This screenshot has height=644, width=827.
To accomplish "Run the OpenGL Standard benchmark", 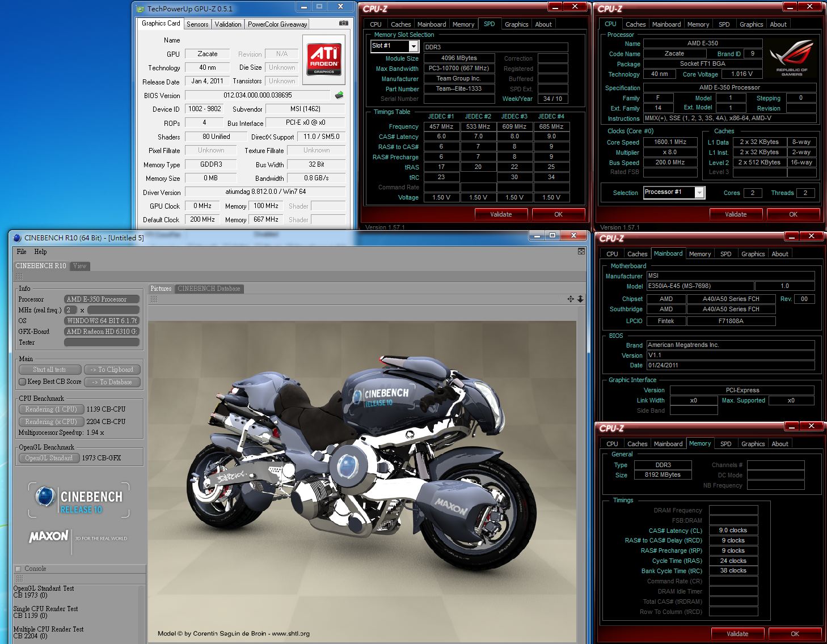I will pyautogui.click(x=49, y=458).
